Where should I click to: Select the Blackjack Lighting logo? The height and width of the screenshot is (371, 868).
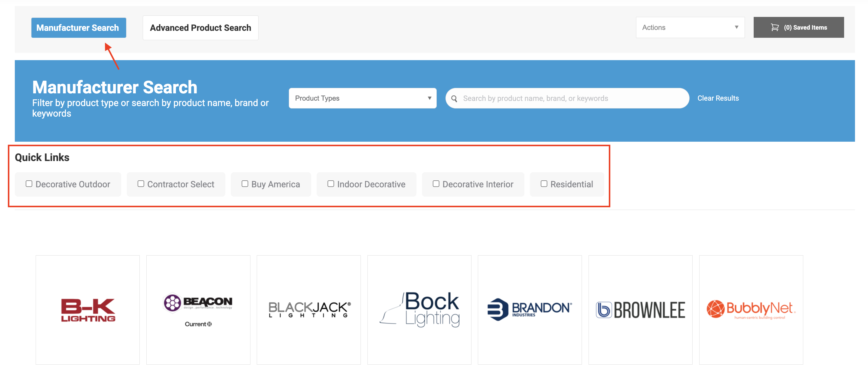(x=309, y=310)
